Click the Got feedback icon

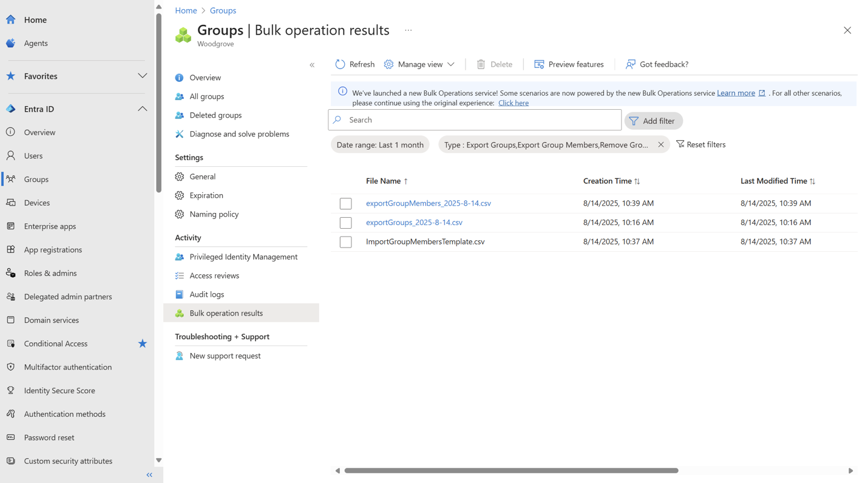[631, 64]
